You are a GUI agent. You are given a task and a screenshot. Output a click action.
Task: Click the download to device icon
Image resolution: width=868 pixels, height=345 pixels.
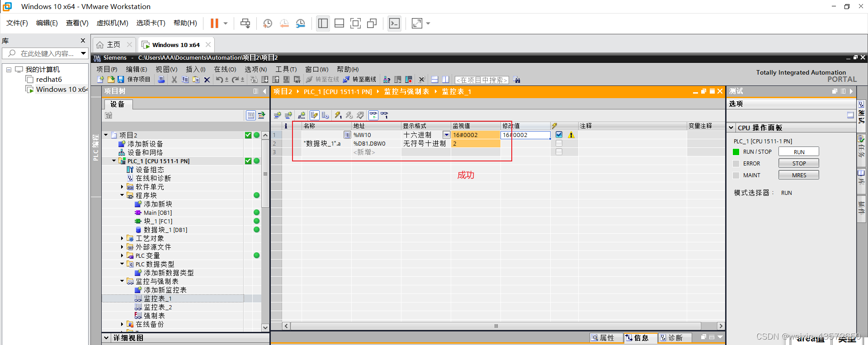click(x=265, y=80)
